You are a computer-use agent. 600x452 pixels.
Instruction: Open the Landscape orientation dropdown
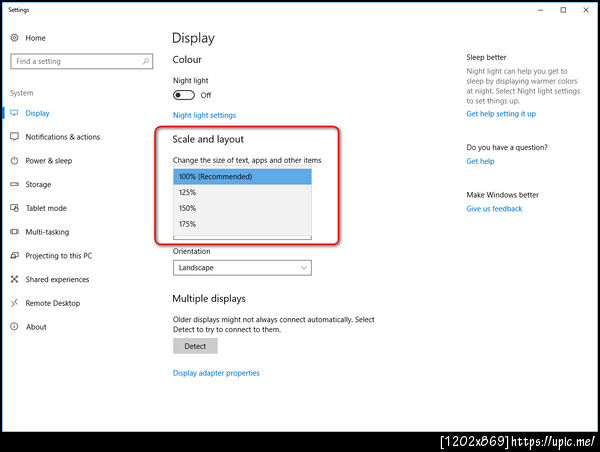[242, 268]
